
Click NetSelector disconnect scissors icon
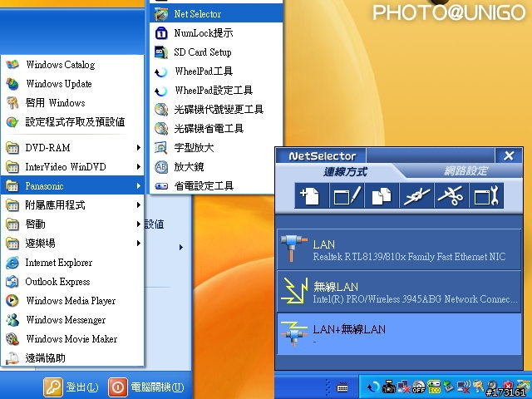coord(451,196)
